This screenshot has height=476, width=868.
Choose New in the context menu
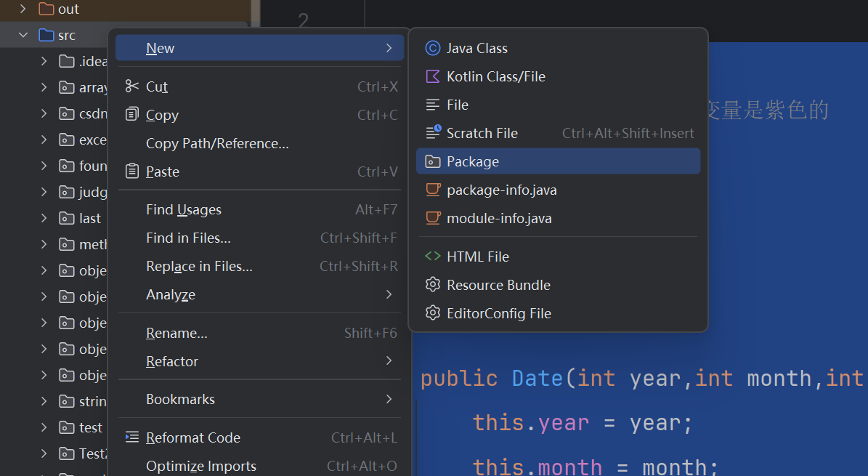pyautogui.click(x=259, y=48)
